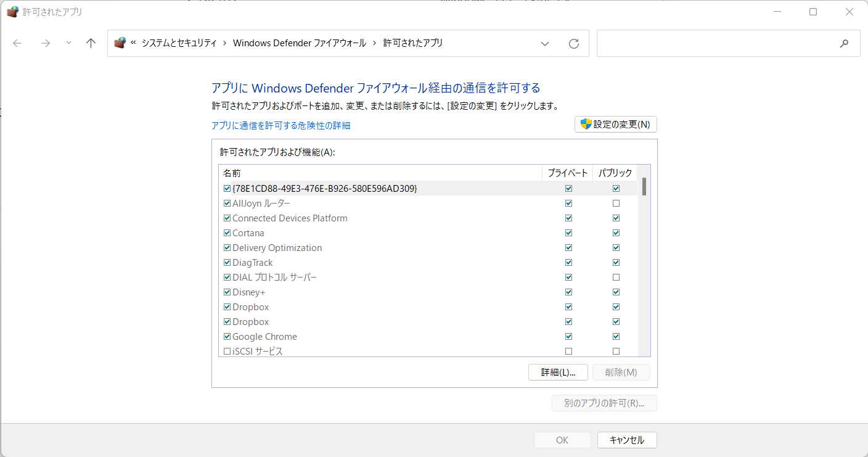The image size is (868, 457).
Task: Open recent locations dropdown chevron
Action: (x=68, y=43)
